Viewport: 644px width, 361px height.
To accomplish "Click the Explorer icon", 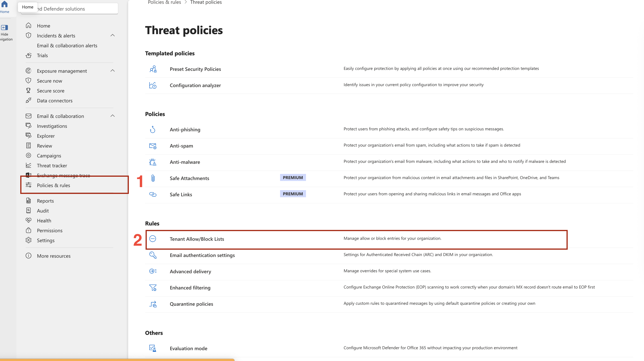I will coord(29,136).
